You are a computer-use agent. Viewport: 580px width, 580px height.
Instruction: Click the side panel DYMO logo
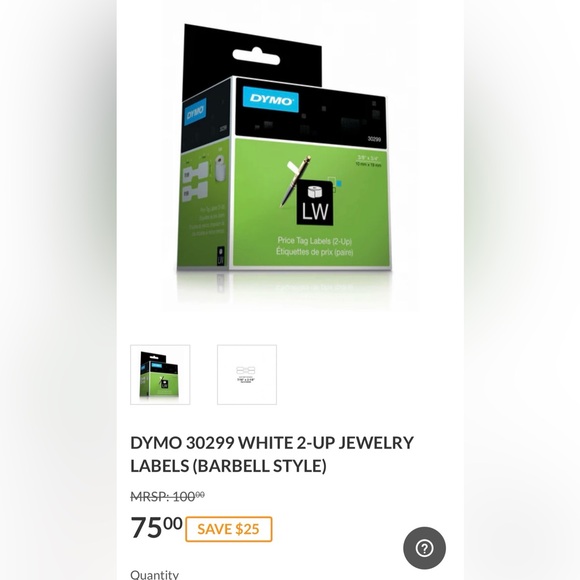tap(195, 111)
